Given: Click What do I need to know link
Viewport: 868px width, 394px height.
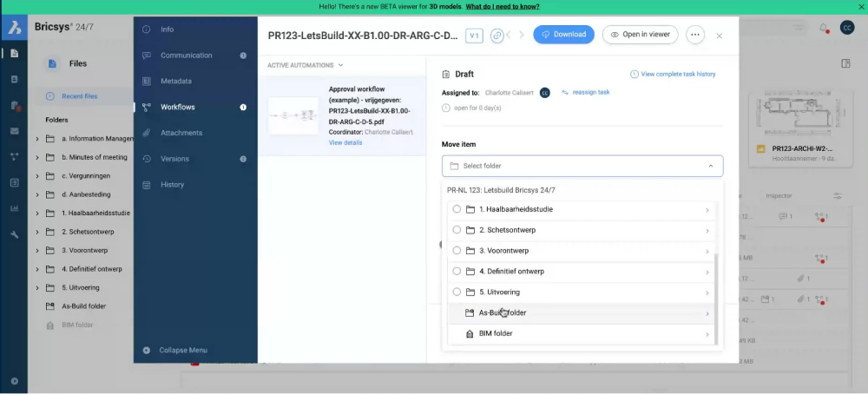Looking at the screenshot, I should click(x=502, y=7).
